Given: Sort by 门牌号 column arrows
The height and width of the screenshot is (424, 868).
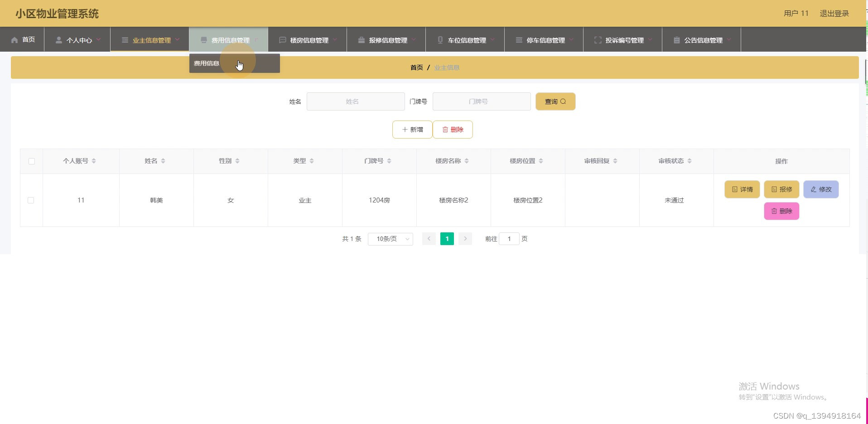Looking at the screenshot, I should pos(389,161).
